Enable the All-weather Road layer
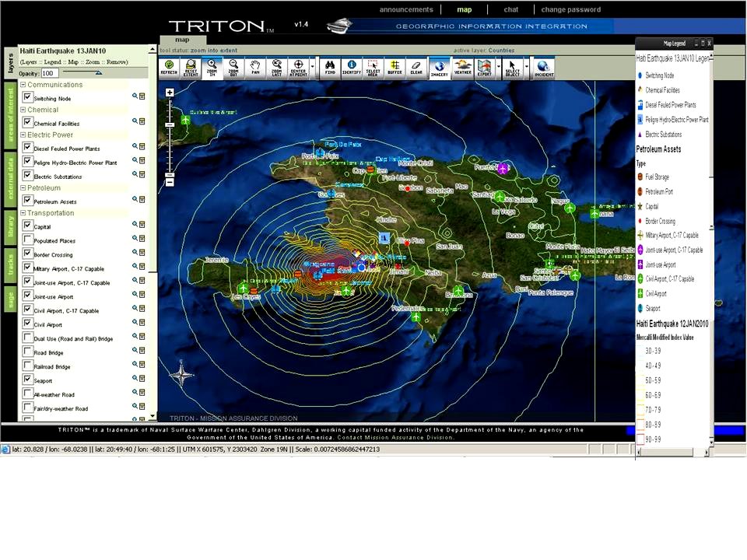 coord(28,393)
